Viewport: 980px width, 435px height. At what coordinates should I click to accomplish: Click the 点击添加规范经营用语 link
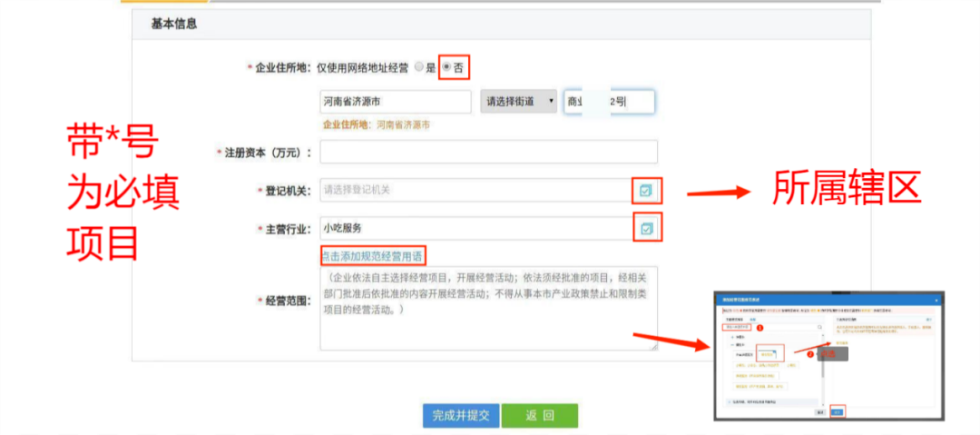click(373, 255)
